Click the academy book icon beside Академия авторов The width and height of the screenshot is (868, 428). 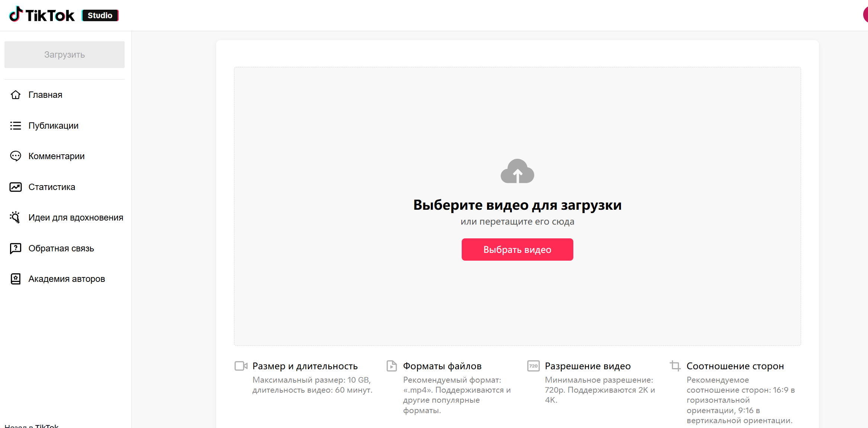[16, 279]
